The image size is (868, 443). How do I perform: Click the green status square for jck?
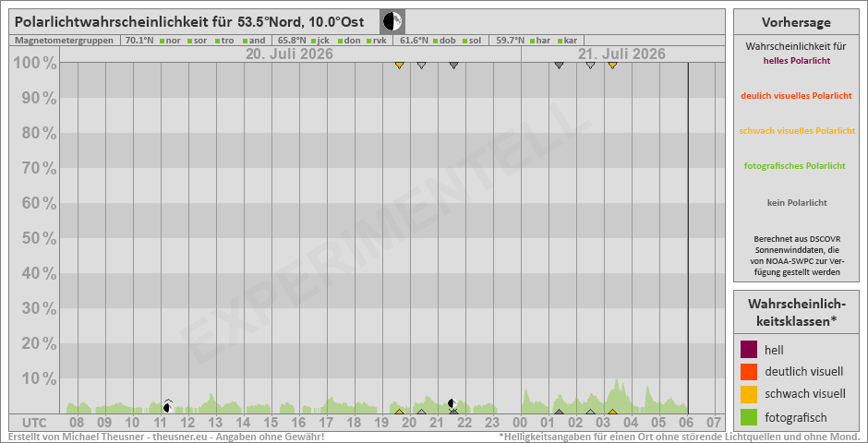point(313,41)
